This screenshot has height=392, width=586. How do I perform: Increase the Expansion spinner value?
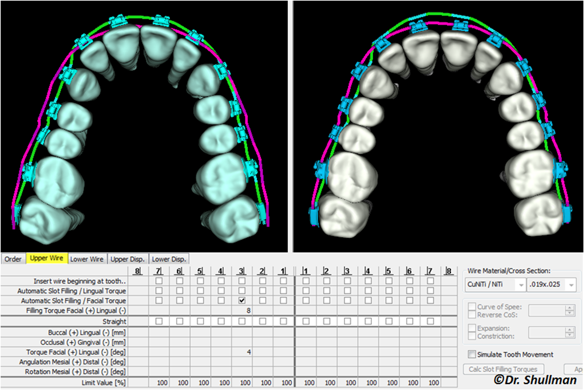coord(569,329)
